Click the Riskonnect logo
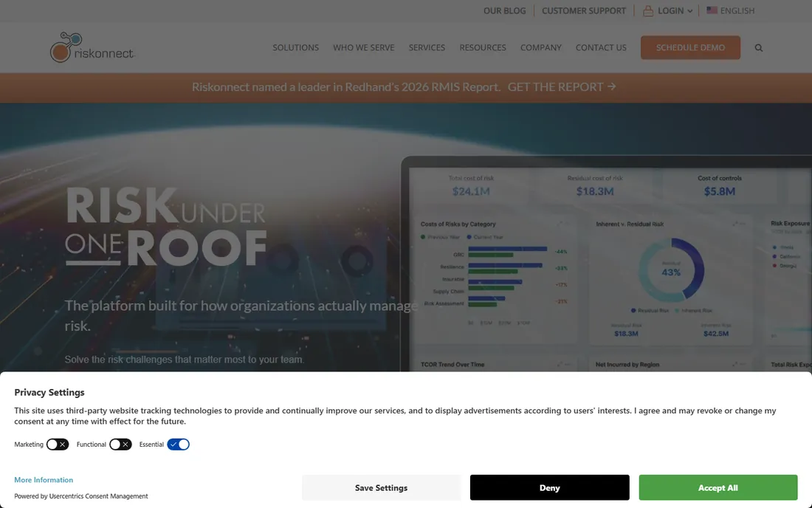Image resolution: width=812 pixels, height=508 pixels. (x=92, y=47)
